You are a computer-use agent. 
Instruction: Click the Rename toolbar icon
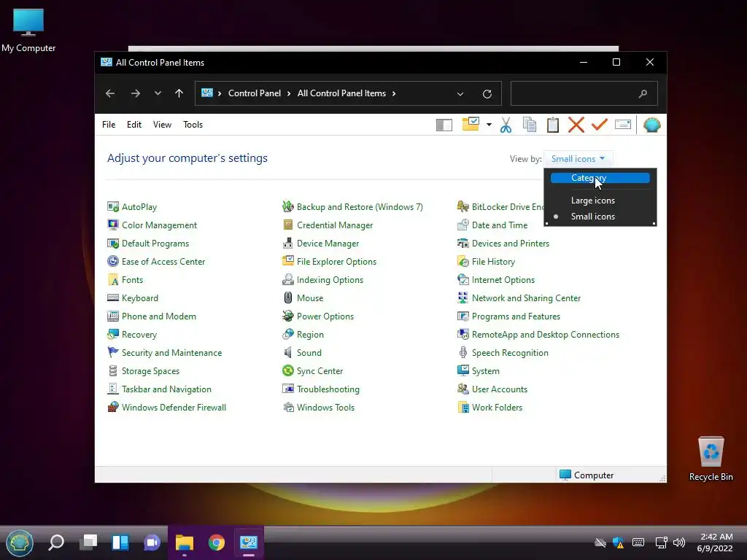pos(623,124)
